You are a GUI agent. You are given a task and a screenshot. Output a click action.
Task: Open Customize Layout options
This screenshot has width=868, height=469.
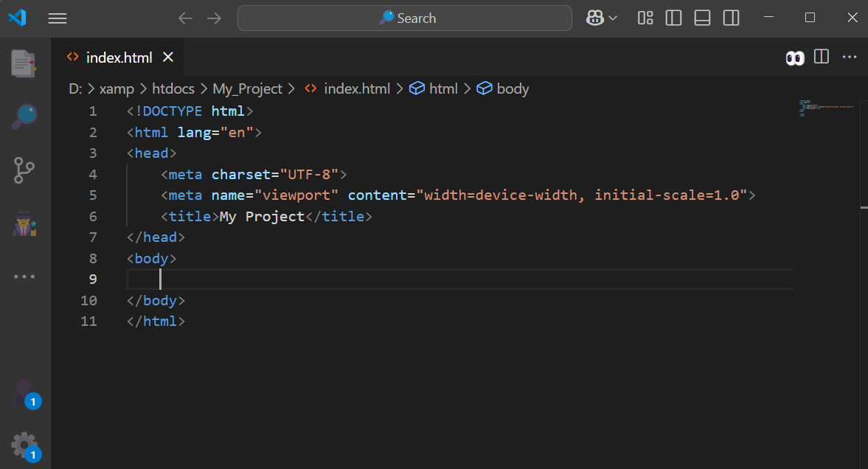tap(646, 18)
